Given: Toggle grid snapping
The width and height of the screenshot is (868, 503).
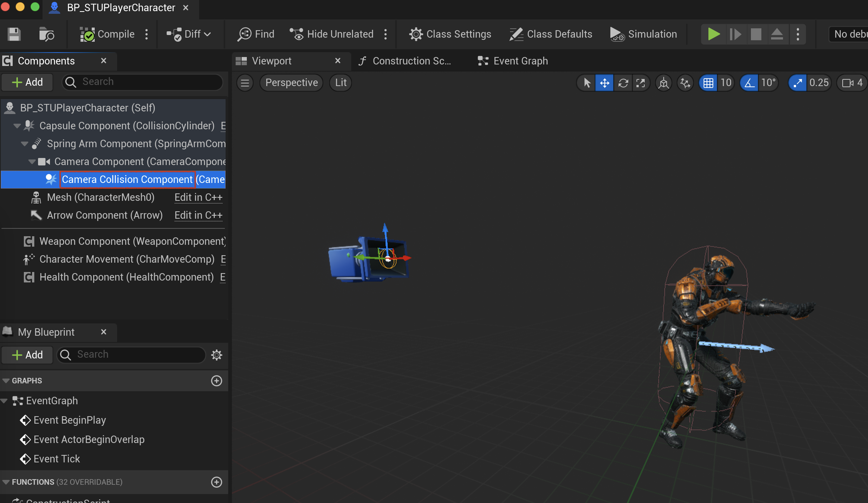Looking at the screenshot, I should [x=708, y=83].
